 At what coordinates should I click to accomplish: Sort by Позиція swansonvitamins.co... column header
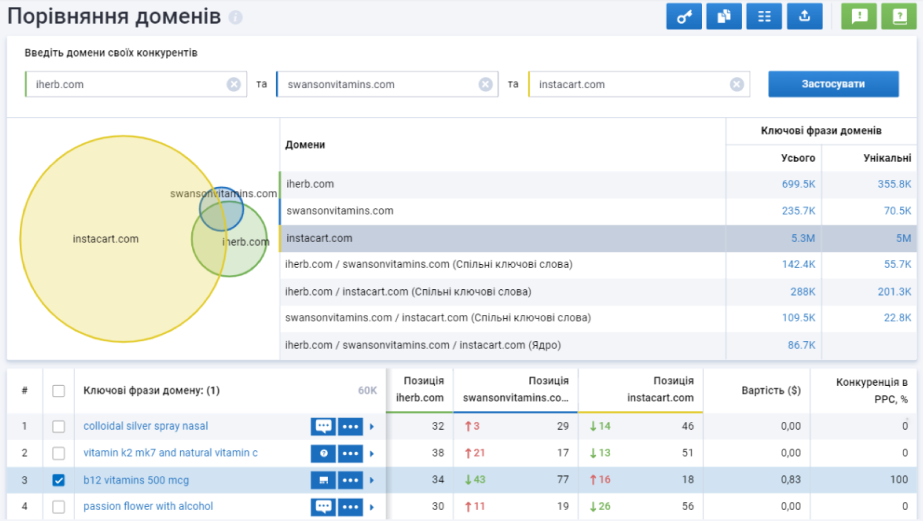[516, 389]
